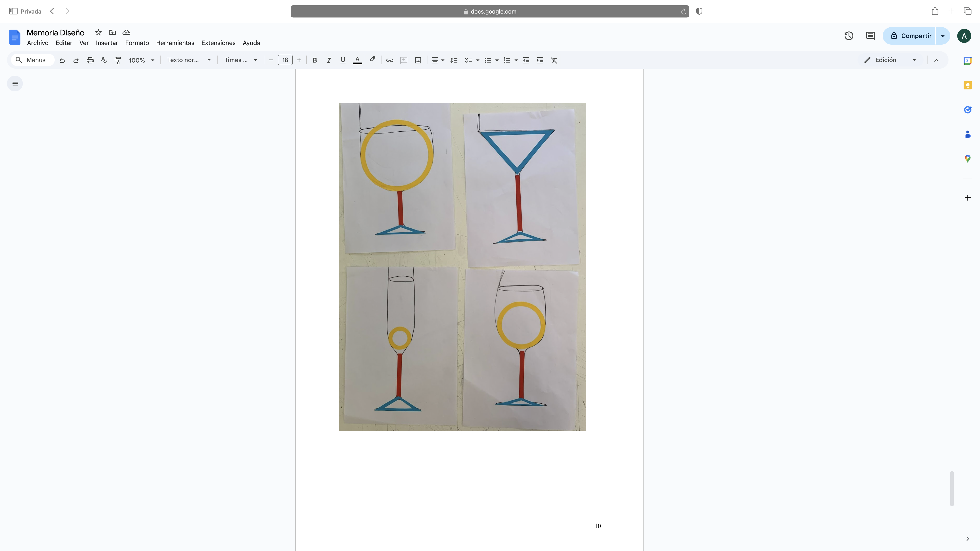Open the Extensiones menu

[218, 43]
